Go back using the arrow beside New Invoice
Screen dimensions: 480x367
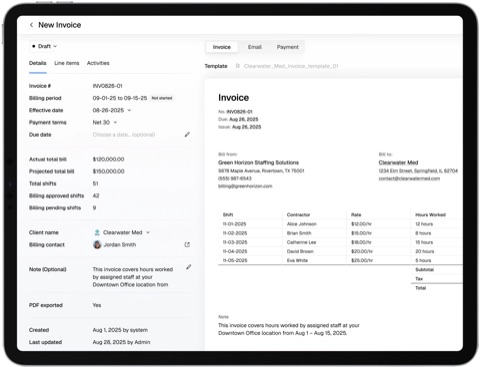click(x=31, y=25)
